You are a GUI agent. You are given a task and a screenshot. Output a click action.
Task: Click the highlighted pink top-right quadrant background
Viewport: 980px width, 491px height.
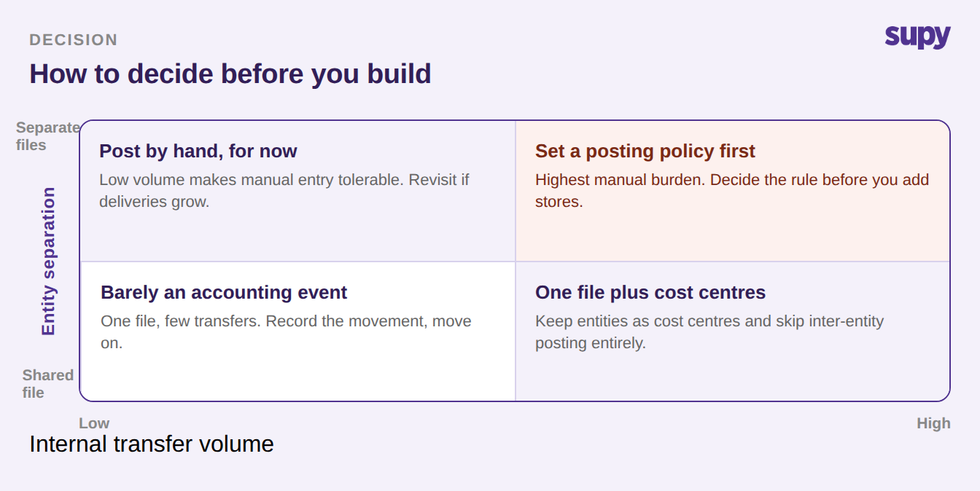[733, 233]
